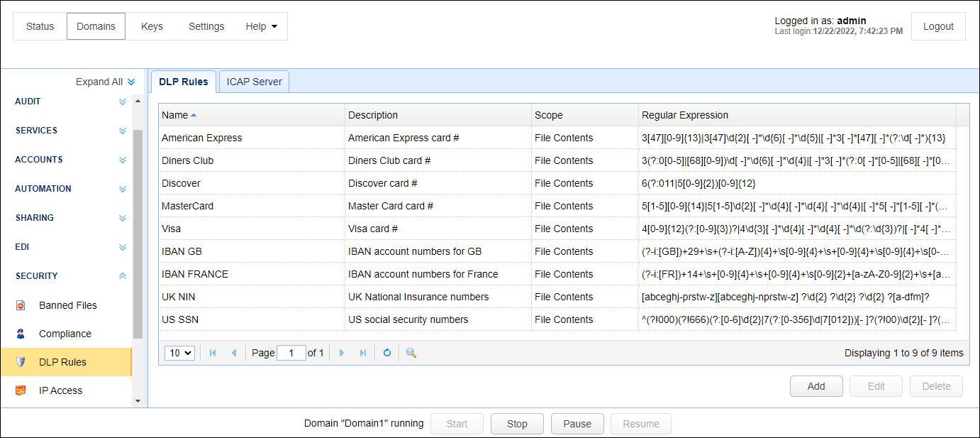Viewport: 980px width, 438px height.
Task: Click 'Master Card card #' description cell
Action: [x=438, y=206]
